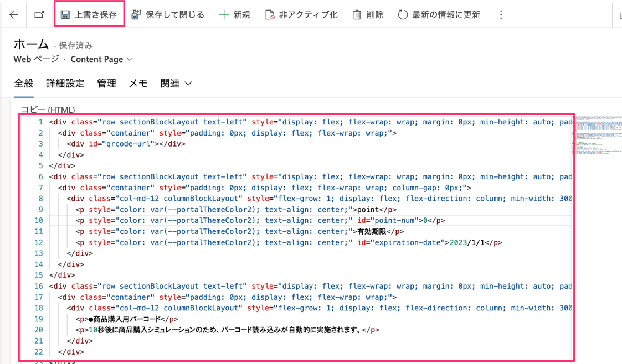Click the closing div on line 15

(62, 275)
